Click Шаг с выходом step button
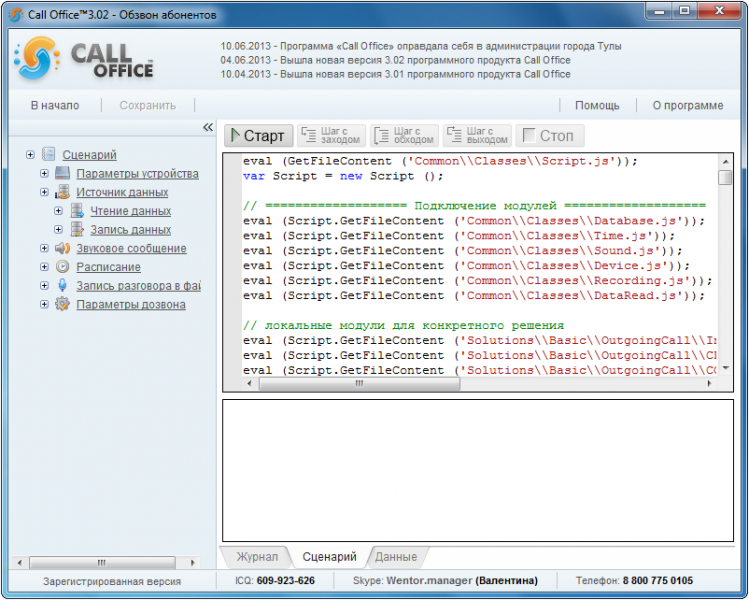This screenshot has height=600, width=749. (477, 136)
